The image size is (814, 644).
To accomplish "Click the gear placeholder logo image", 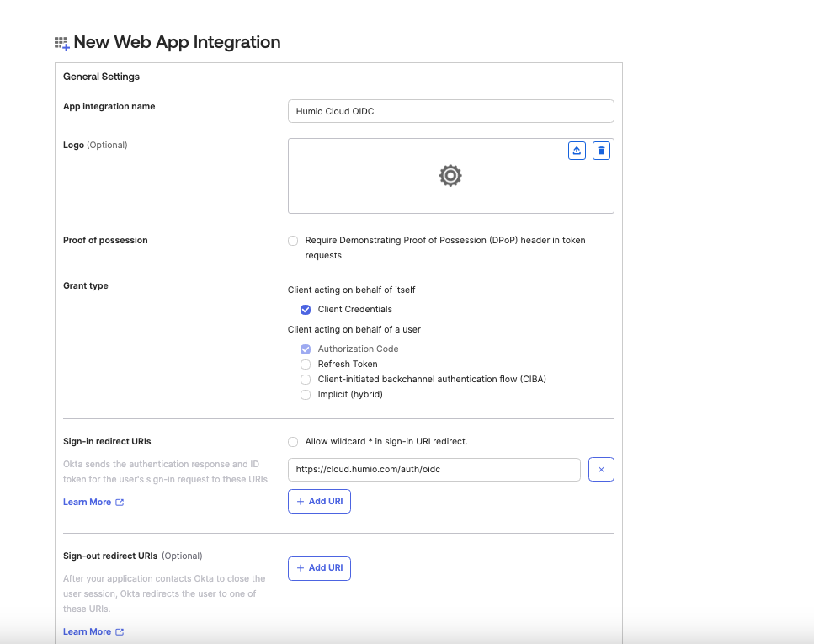I will coord(450,176).
